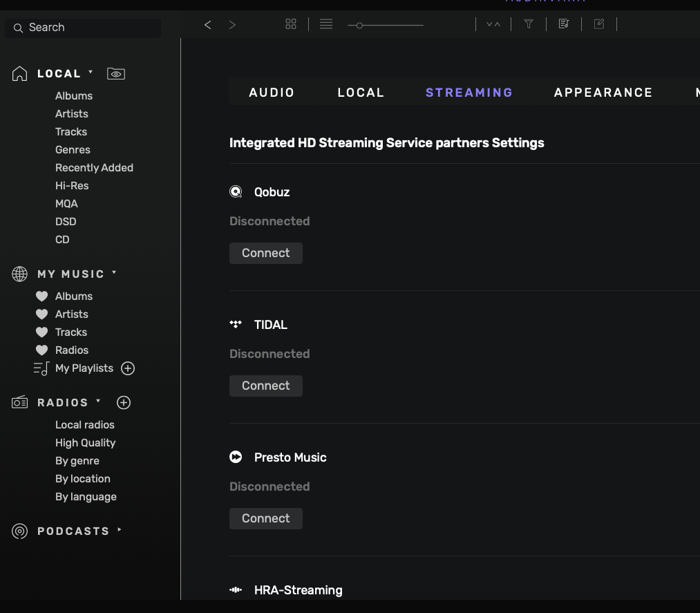Open favorite Radios
This screenshot has height=613, width=700.
71,350
